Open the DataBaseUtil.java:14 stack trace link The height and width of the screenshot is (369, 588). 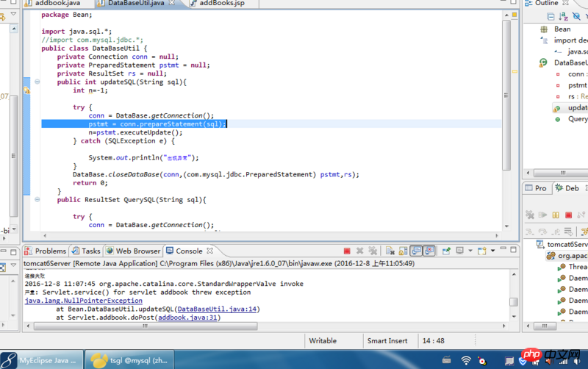[x=217, y=309]
